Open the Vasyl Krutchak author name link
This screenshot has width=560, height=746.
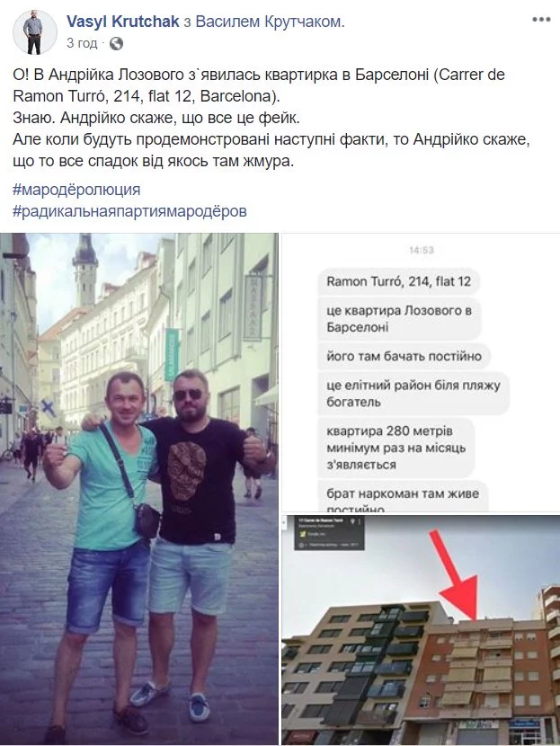tap(123, 22)
